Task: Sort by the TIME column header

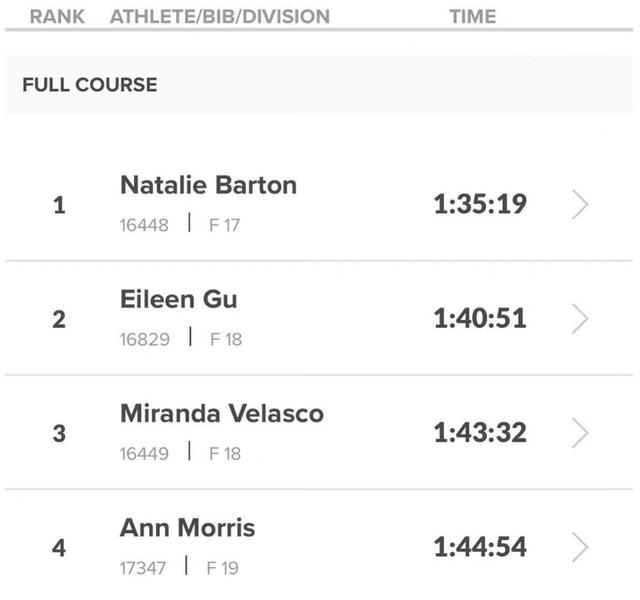Action: (x=473, y=17)
